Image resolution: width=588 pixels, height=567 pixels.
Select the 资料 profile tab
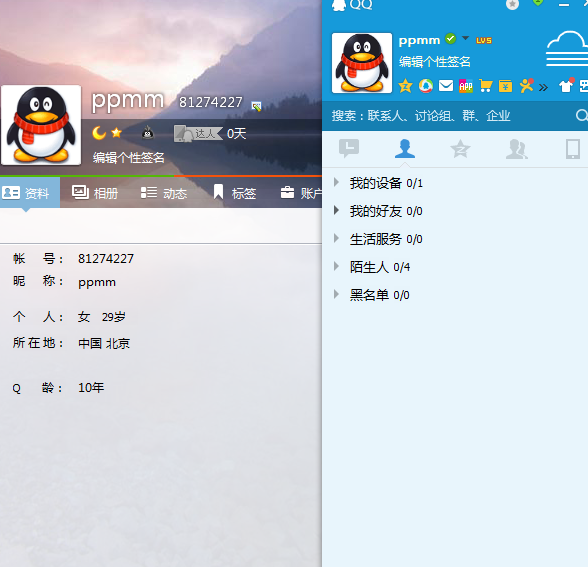pyautogui.click(x=30, y=192)
